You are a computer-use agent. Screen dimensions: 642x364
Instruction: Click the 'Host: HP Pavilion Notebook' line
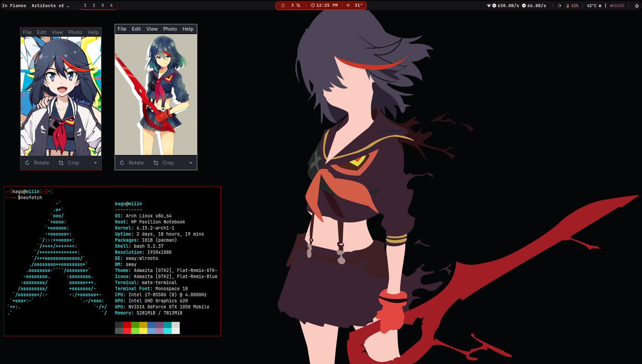(x=150, y=222)
